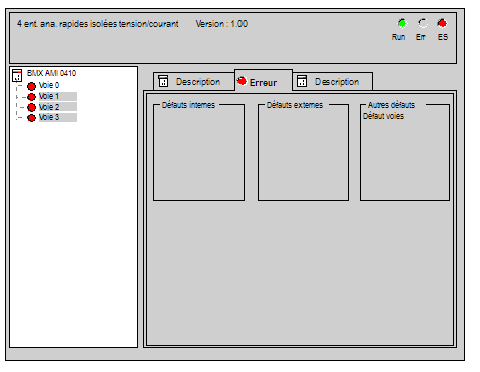Open the Description tab right of Erreur
The image size is (480, 372).
tap(333, 81)
